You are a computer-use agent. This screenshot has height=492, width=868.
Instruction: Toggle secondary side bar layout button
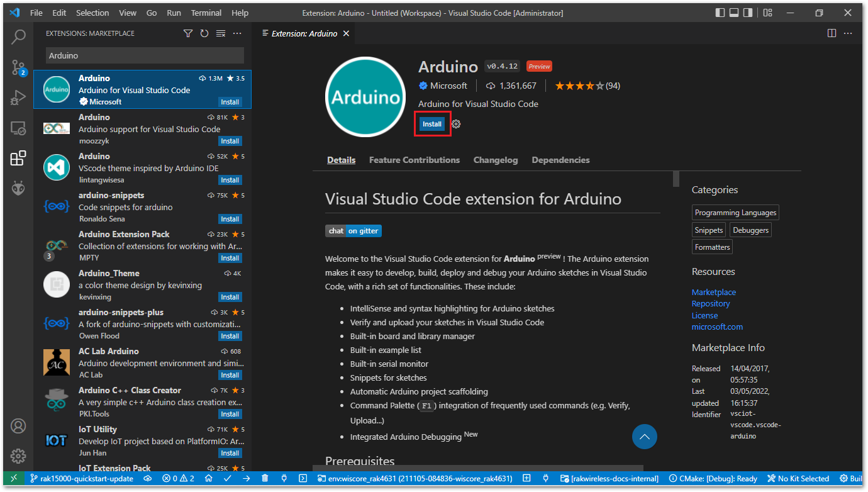coord(748,13)
